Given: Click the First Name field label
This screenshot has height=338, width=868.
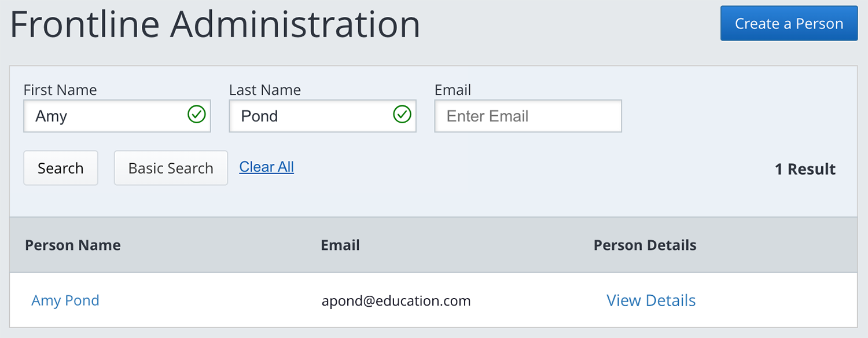Looking at the screenshot, I should point(60,90).
